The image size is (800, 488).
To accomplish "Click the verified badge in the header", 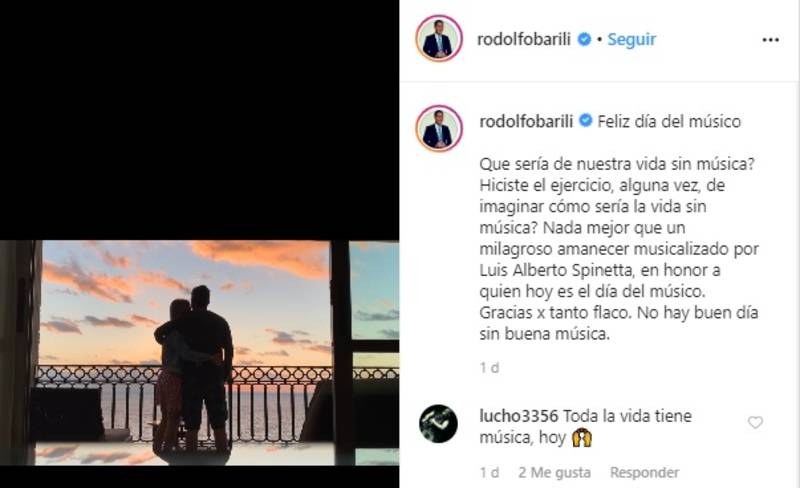I will 584,39.
